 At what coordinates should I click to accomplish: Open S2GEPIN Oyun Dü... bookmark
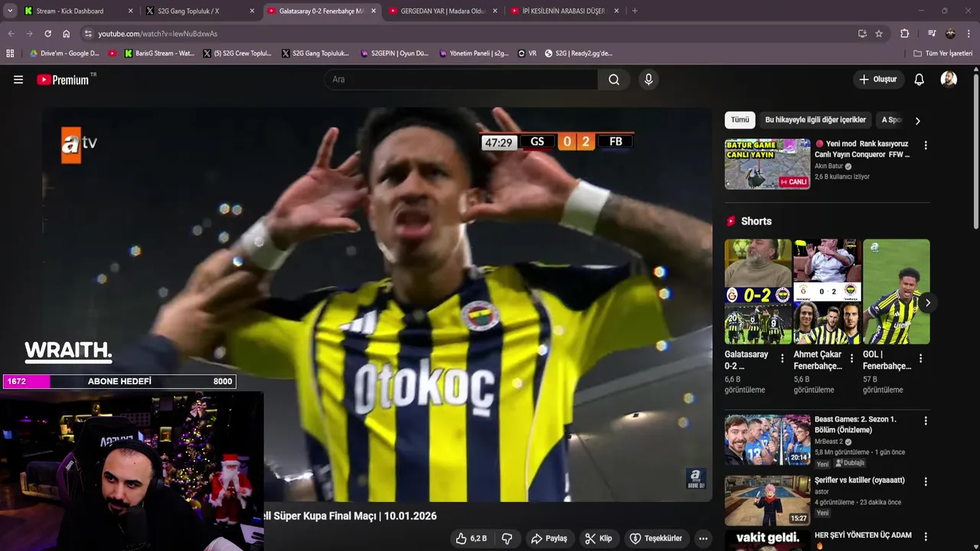[x=394, y=54]
